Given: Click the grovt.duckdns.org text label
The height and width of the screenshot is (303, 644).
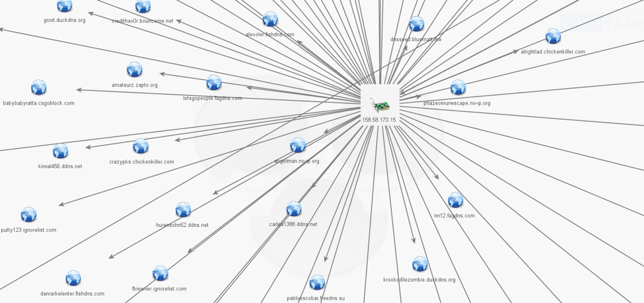Looking at the screenshot, I should (x=65, y=20).
